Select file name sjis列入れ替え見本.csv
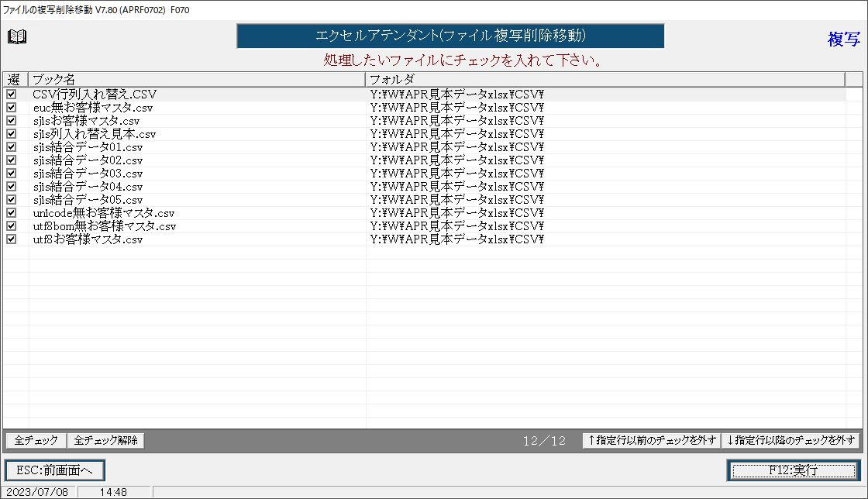868x499 pixels. (x=95, y=134)
